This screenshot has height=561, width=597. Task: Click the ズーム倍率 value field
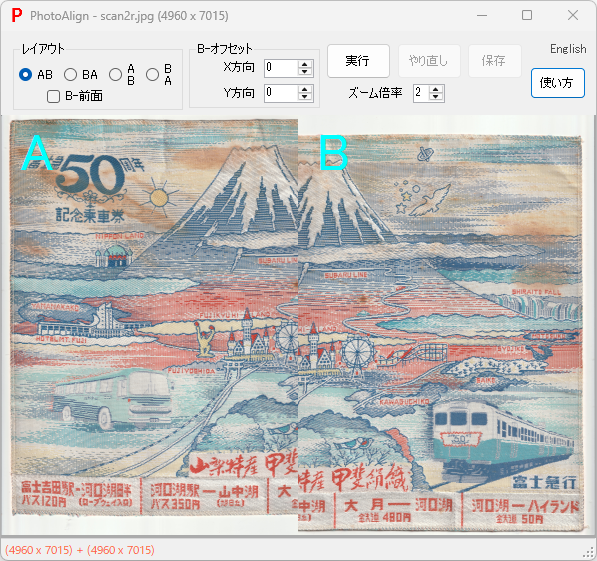pos(421,93)
